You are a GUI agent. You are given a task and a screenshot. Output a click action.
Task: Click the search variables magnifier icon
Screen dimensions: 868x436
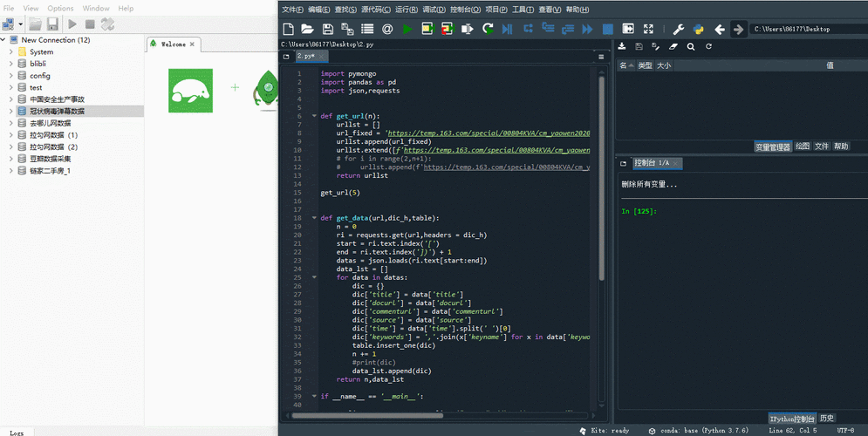[691, 46]
